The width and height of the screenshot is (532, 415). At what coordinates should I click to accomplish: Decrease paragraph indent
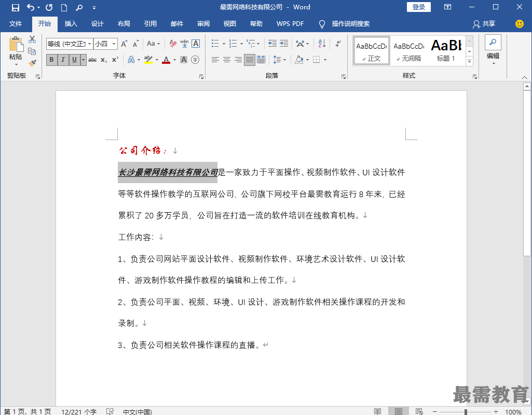[x=272, y=44]
